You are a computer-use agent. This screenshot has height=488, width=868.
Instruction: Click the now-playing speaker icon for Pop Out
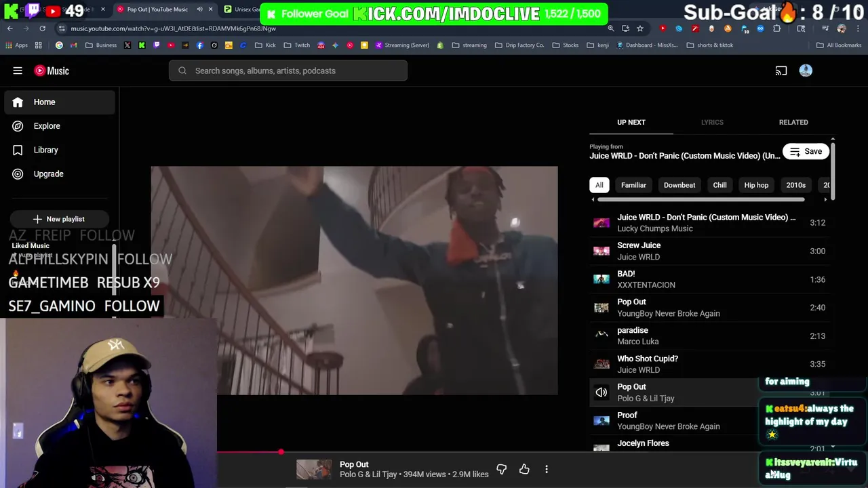click(601, 392)
